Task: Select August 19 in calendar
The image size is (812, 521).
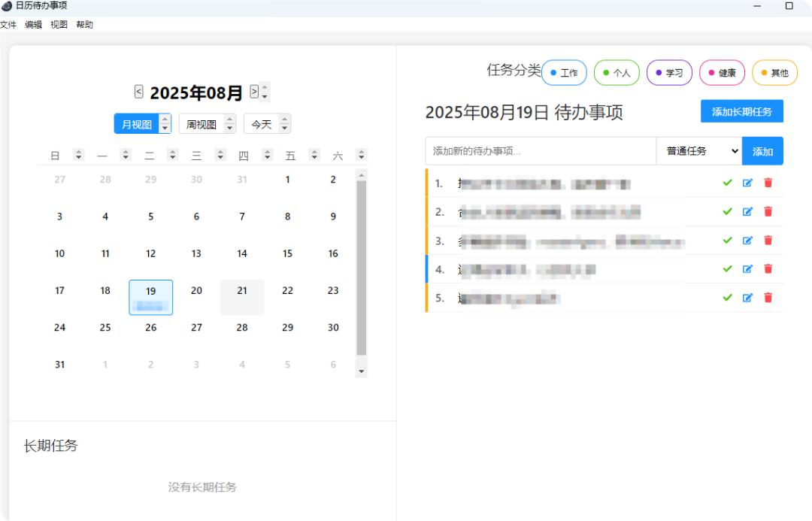Action: (150, 297)
